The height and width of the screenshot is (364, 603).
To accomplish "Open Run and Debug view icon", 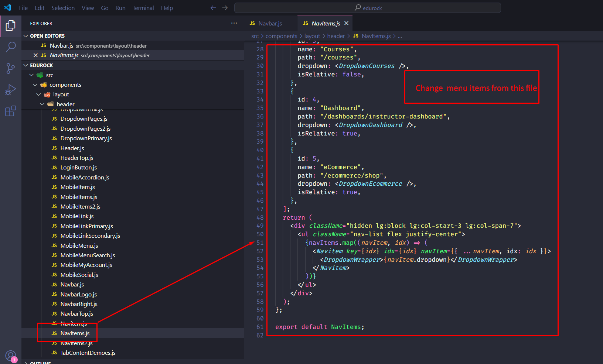I will pos(11,90).
